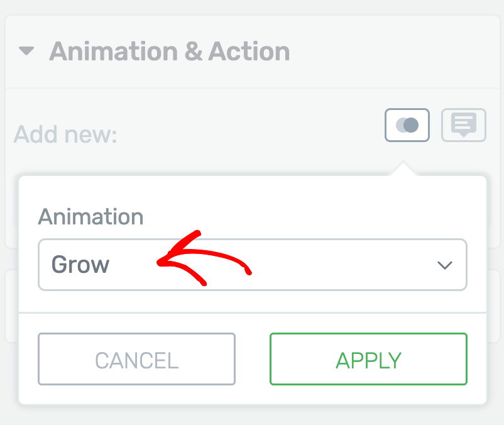The width and height of the screenshot is (504, 425).
Task: Add a new animation via toggle-style icon
Action: pyautogui.click(x=407, y=125)
